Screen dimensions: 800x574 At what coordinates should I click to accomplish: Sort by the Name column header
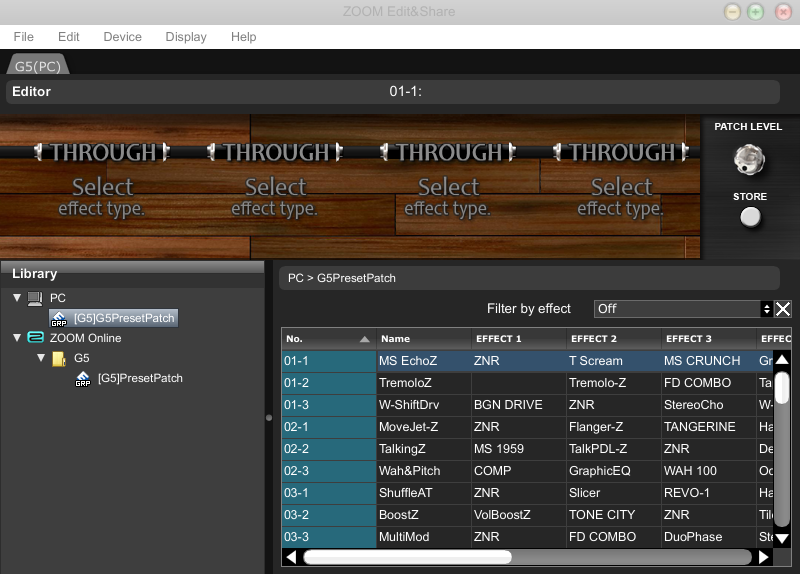coord(423,339)
